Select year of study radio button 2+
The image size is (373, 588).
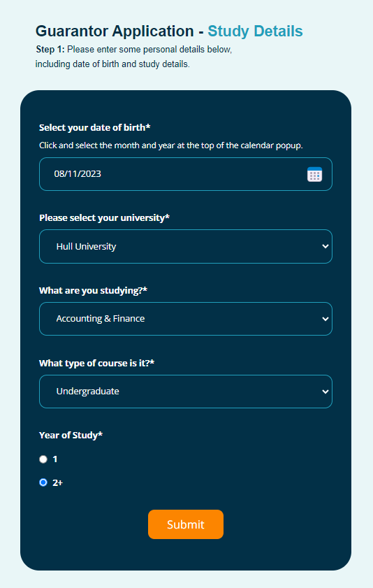tap(43, 482)
